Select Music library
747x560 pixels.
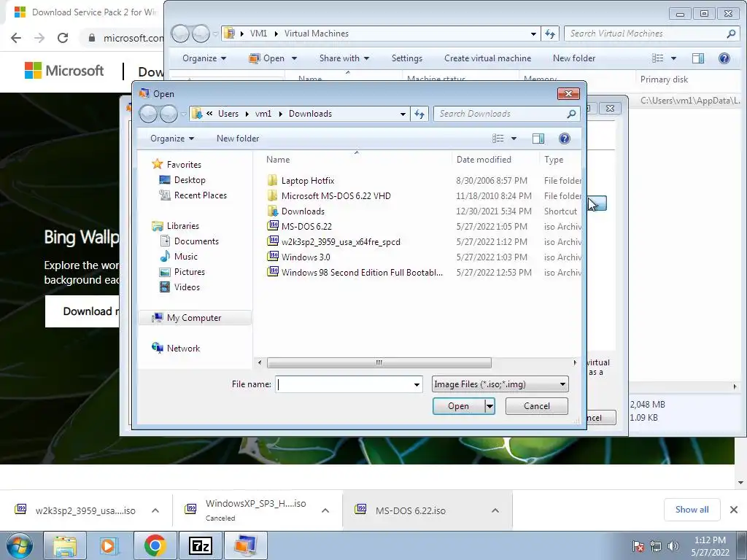[185, 256]
